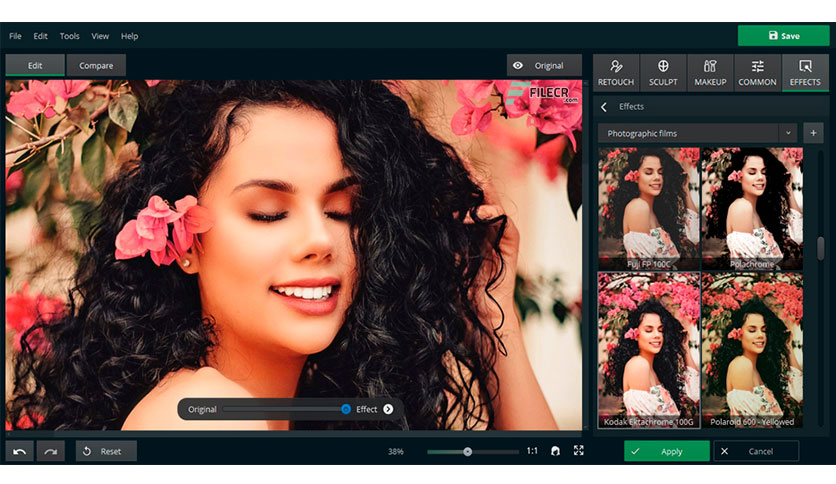Image resolution: width=836 pixels, height=484 pixels.
Task: Toggle the Original eye preview button
Action: pos(544,66)
